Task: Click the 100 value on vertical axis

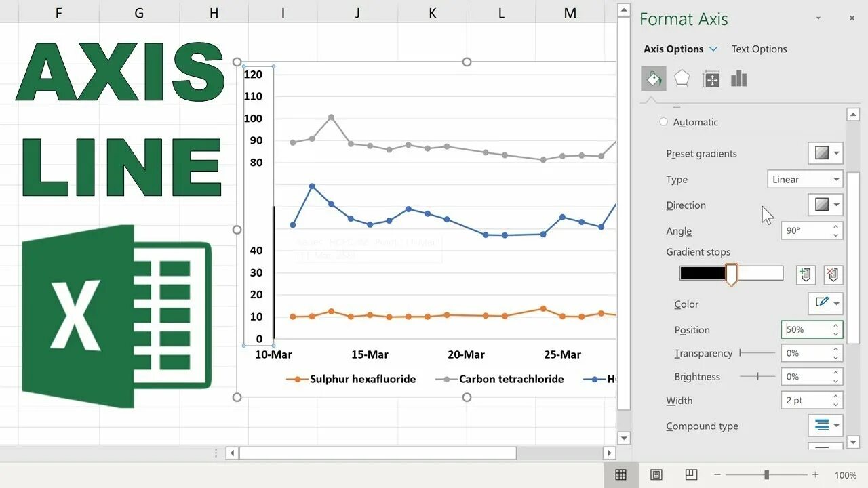Action: pyautogui.click(x=253, y=119)
